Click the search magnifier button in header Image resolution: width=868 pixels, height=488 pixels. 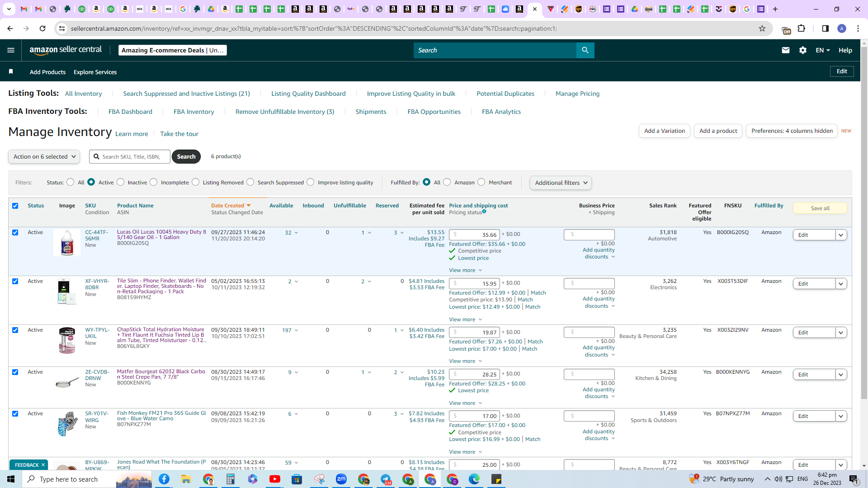click(x=585, y=50)
